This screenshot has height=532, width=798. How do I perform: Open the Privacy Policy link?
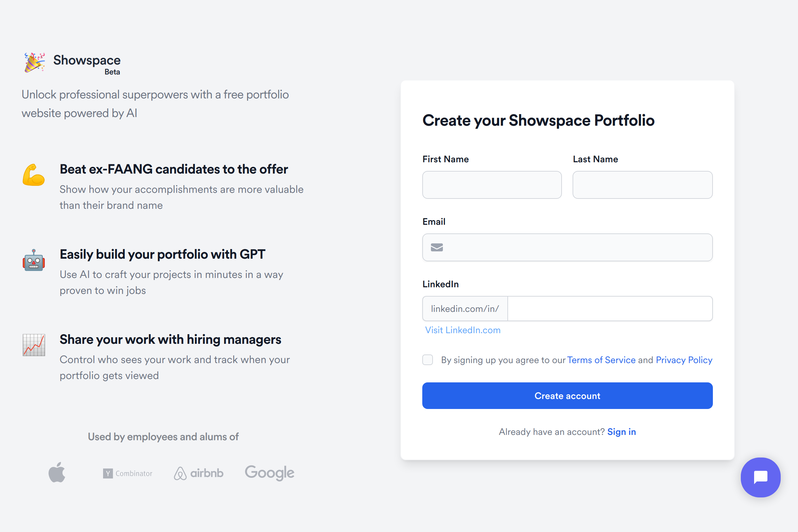tap(684, 360)
